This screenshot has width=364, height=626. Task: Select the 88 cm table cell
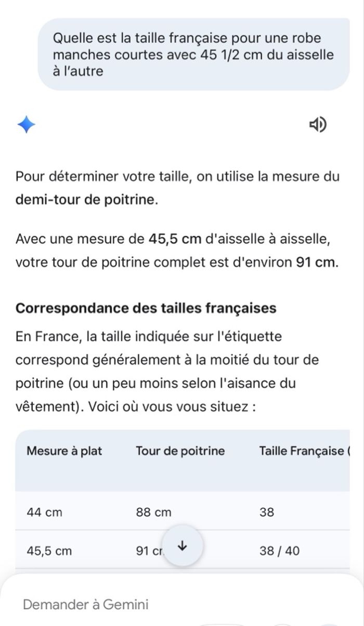tap(153, 512)
